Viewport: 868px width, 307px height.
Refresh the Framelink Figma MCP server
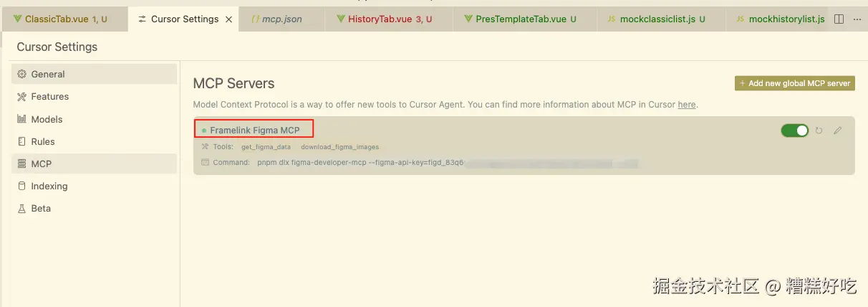point(819,131)
